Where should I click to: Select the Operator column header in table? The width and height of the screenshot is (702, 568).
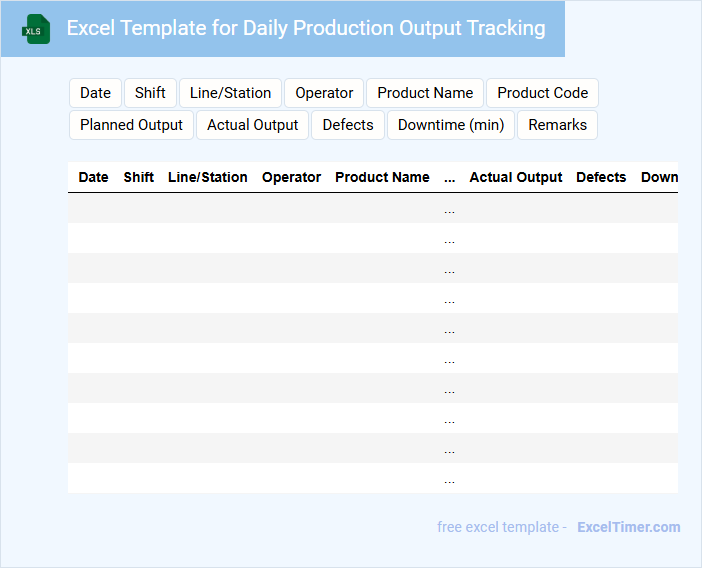pos(291,177)
